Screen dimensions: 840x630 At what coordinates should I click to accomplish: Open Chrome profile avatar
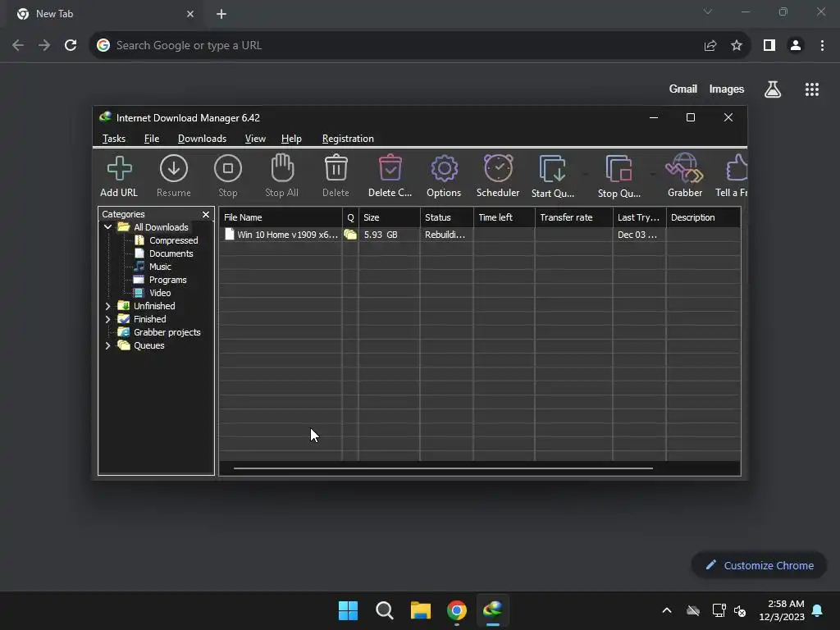click(796, 46)
